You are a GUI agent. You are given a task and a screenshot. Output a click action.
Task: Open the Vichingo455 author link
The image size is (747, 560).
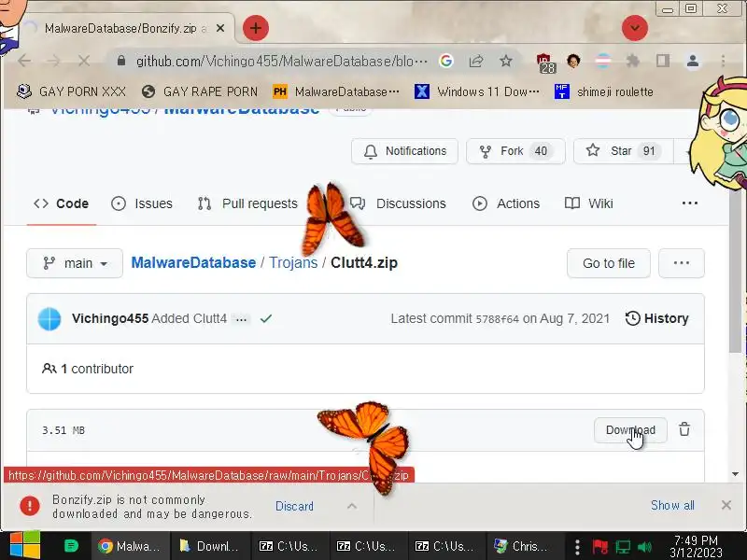(x=110, y=318)
